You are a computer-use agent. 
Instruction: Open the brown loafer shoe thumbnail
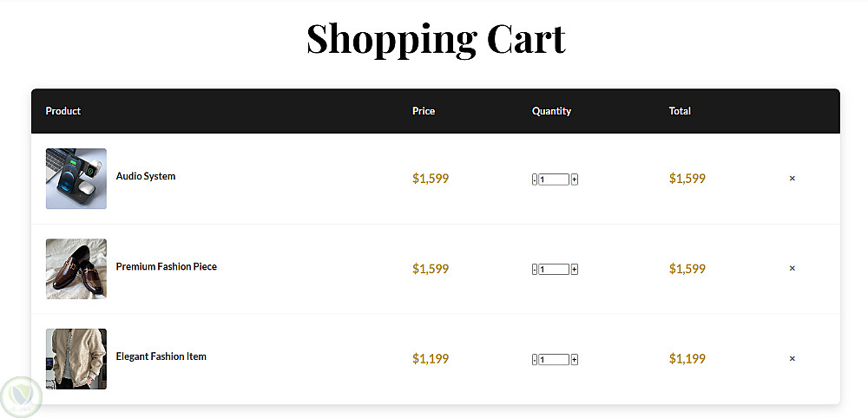click(x=76, y=269)
